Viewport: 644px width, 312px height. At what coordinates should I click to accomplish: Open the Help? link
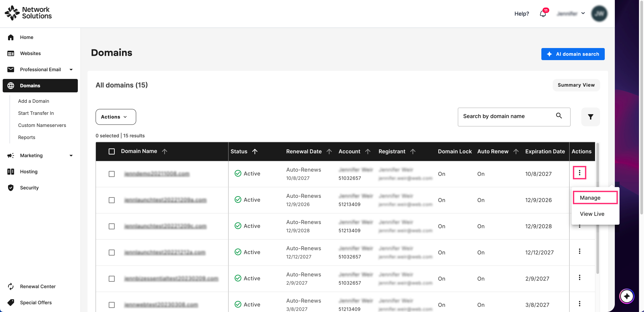click(522, 14)
